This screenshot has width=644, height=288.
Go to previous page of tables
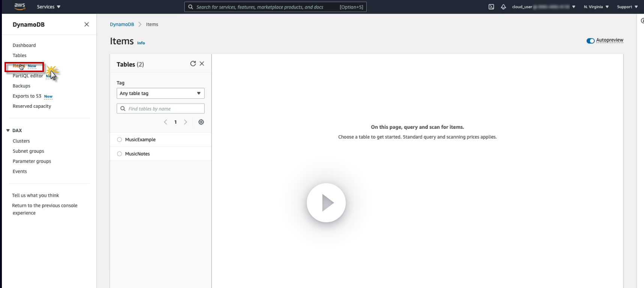166,122
